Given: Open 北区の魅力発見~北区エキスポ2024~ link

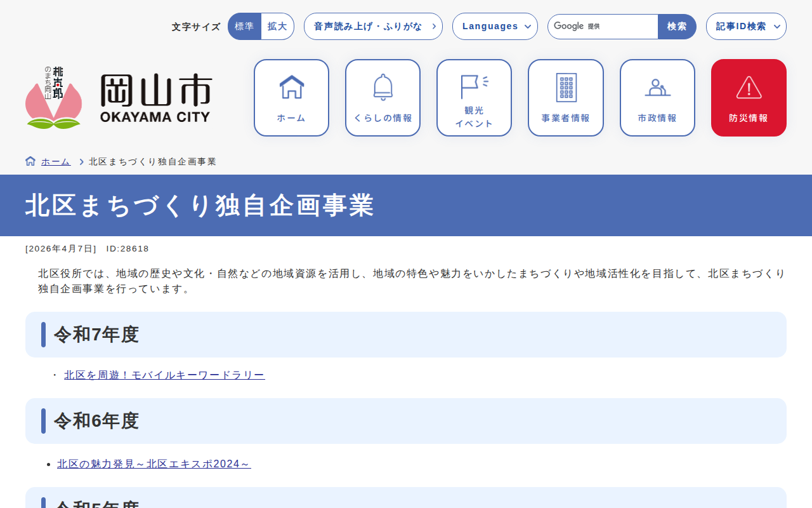Looking at the screenshot, I should click(x=154, y=464).
